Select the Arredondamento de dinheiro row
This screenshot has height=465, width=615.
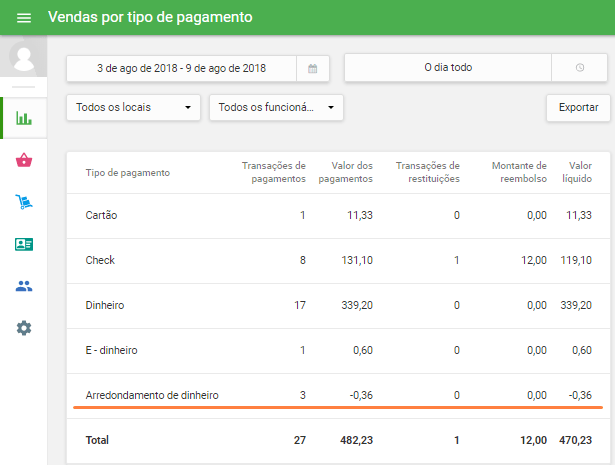[x=338, y=395]
